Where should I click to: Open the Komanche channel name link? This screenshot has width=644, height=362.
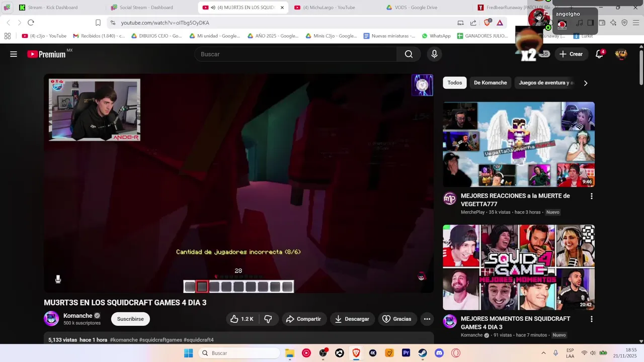pyautogui.click(x=78, y=316)
